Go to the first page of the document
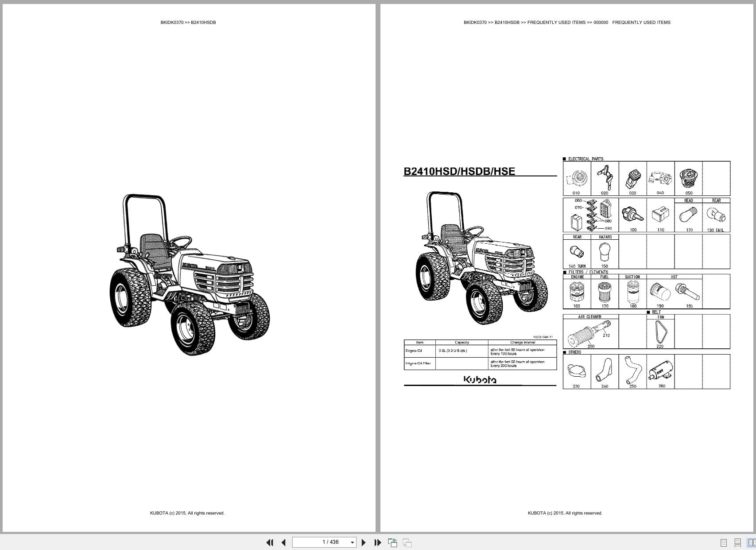Image resolution: width=756 pixels, height=550 pixels. click(x=270, y=542)
